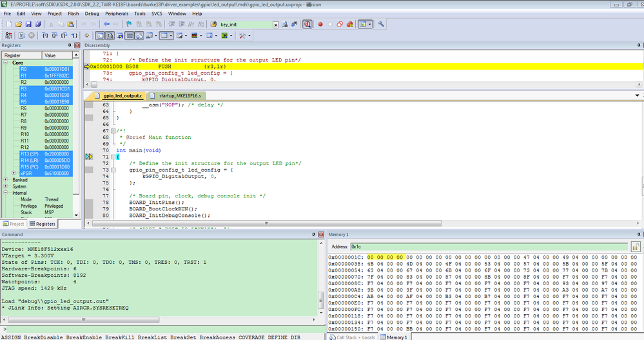Open the Peripherals menu

point(117,14)
